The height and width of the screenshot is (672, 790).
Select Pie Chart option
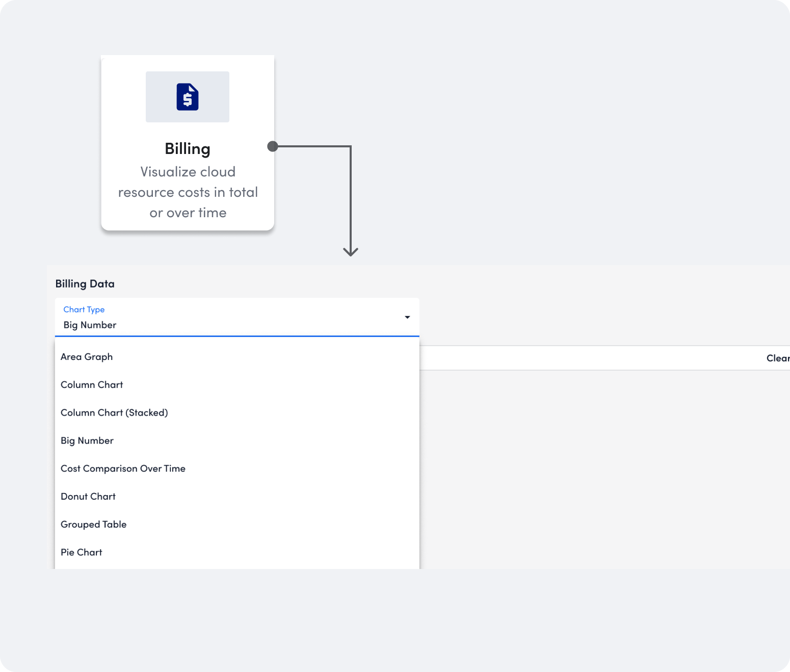(x=237, y=553)
